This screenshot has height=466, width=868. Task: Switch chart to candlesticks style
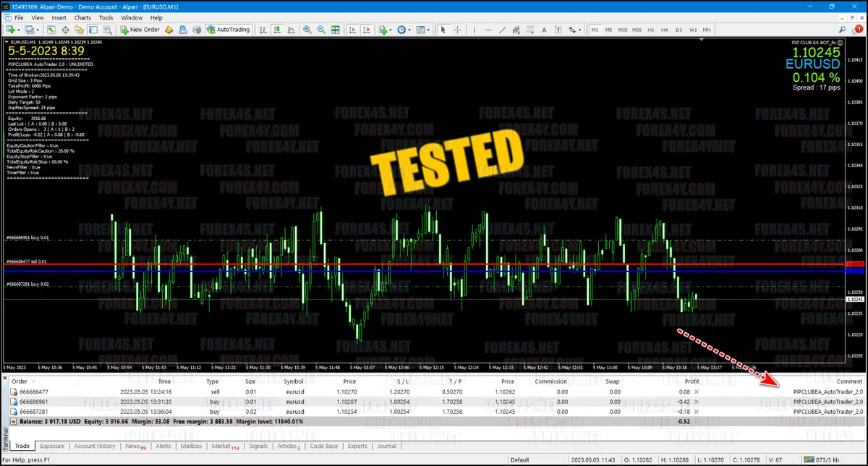276,30
